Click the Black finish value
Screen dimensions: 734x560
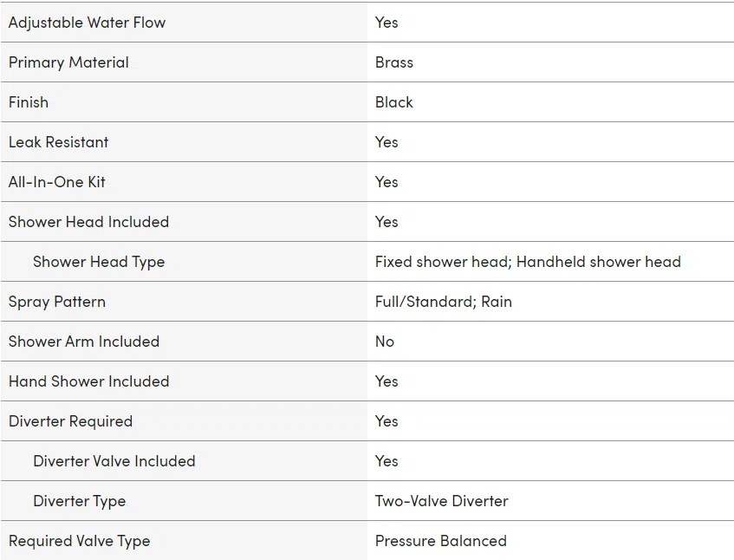click(394, 102)
